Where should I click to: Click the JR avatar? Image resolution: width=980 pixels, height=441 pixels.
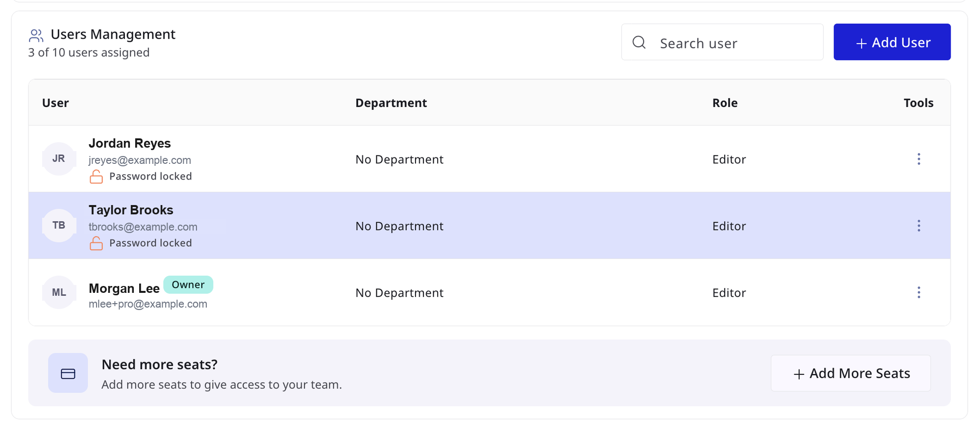(59, 158)
